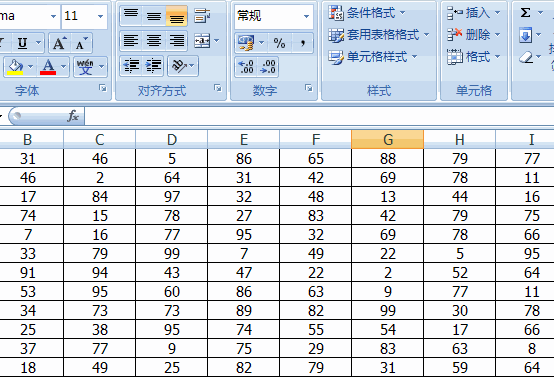This screenshot has height=377, width=554.
Task: Apply comma style
Action: [x=302, y=43]
